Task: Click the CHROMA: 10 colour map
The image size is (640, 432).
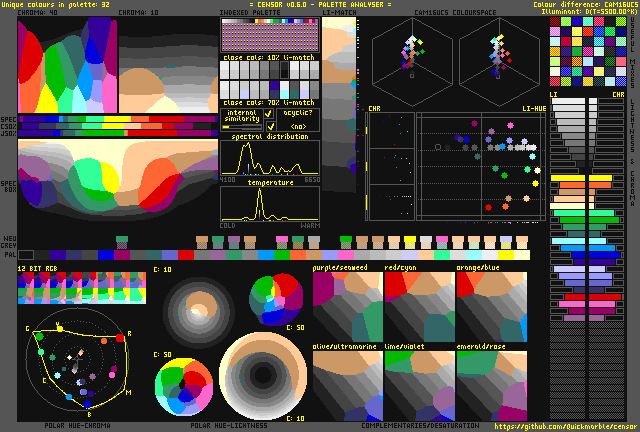Action: tap(169, 65)
